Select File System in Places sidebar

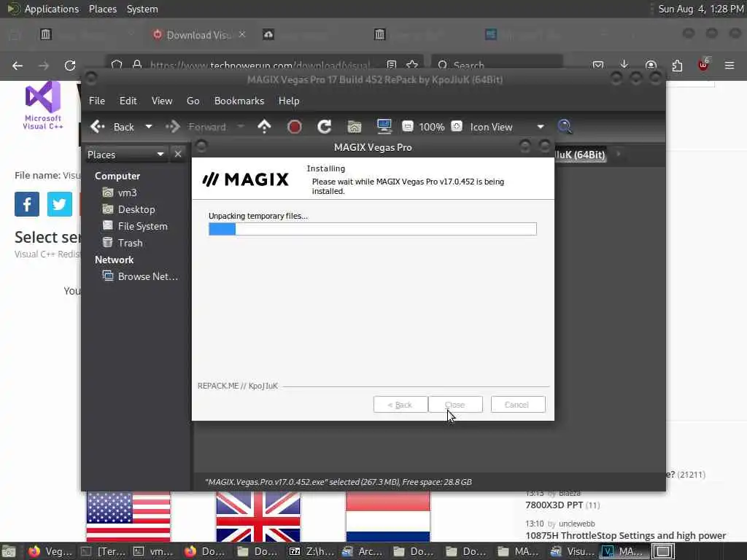click(135, 226)
